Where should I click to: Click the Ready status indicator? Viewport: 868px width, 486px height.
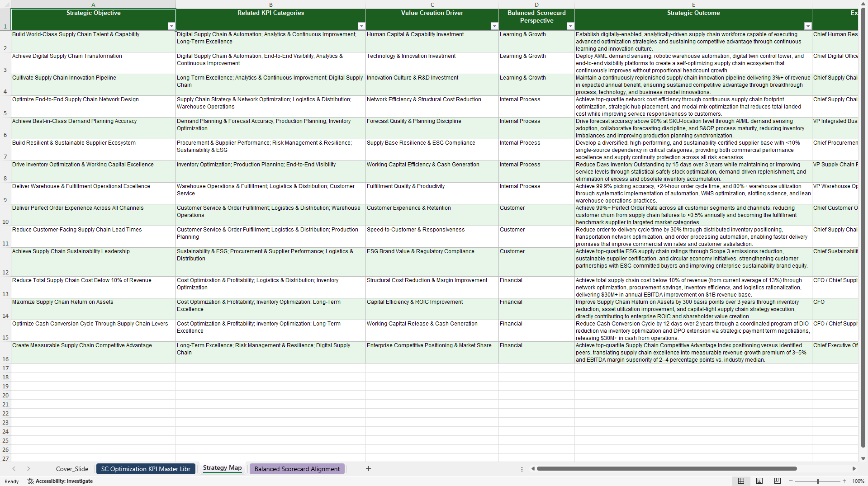tap(12, 481)
